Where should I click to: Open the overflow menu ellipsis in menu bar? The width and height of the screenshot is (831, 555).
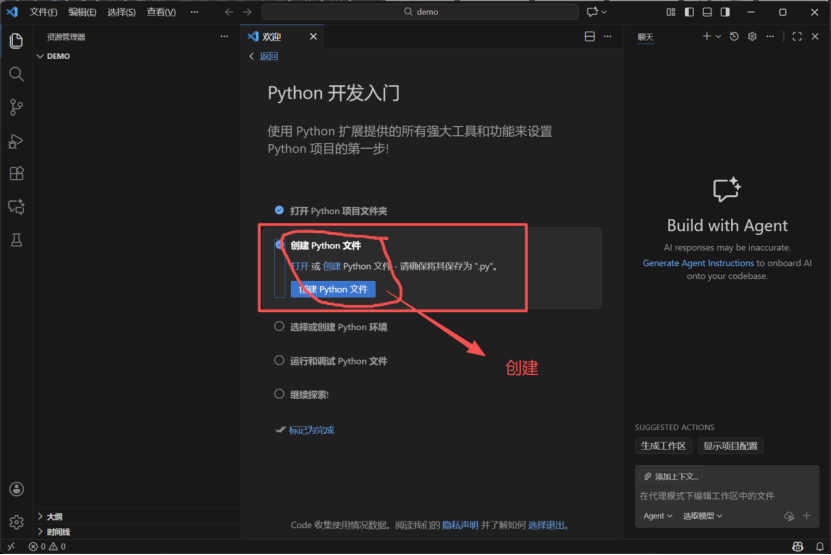point(195,12)
